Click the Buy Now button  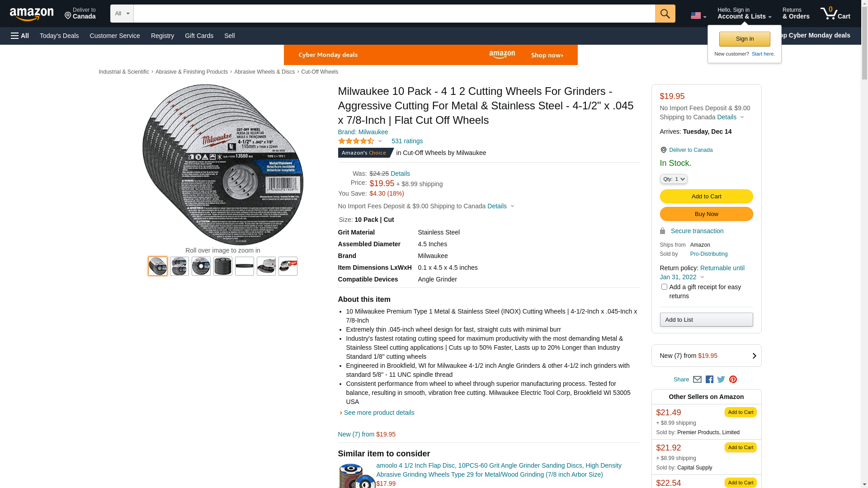tap(706, 214)
